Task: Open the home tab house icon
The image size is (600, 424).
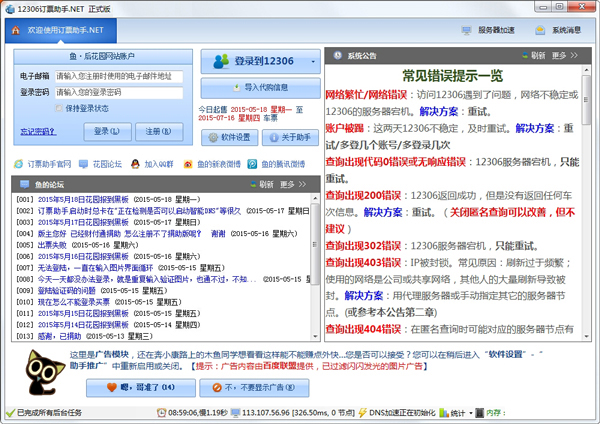Action: [16, 30]
